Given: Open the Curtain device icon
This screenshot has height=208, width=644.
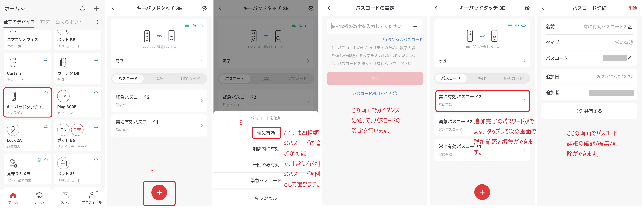Looking at the screenshot, I should 13,62.
